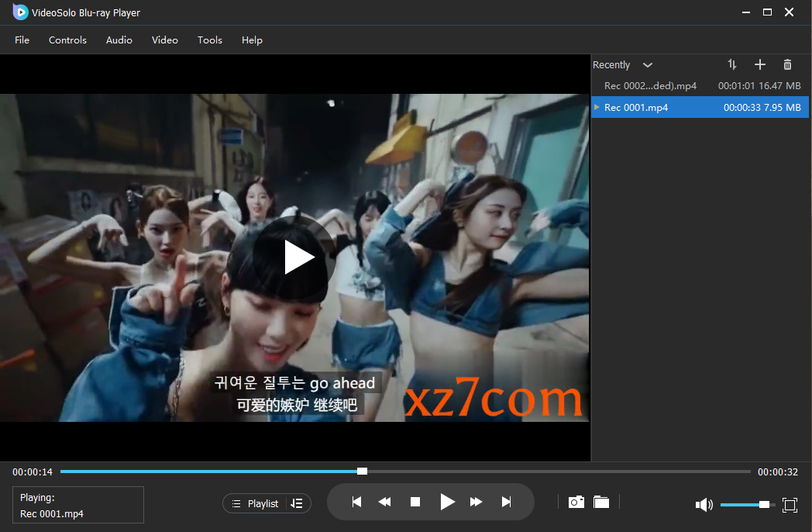This screenshot has height=532, width=812.
Task: Rewind the video
Action: point(385,502)
